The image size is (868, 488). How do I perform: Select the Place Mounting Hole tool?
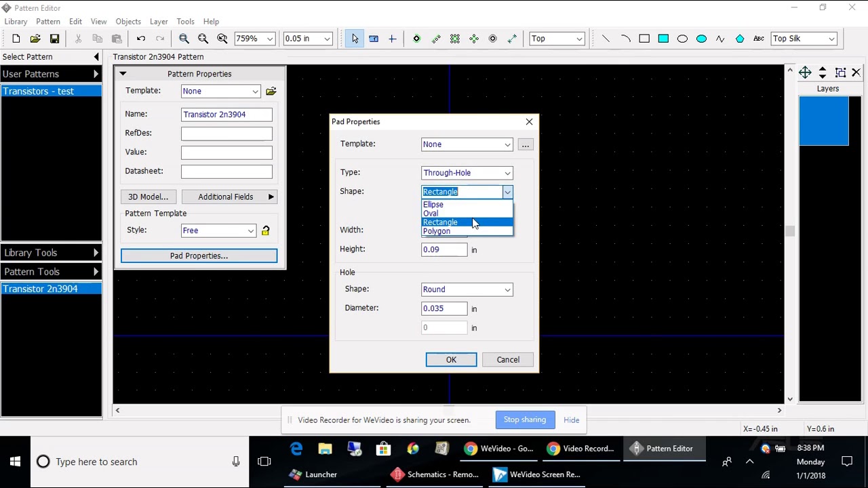click(493, 39)
